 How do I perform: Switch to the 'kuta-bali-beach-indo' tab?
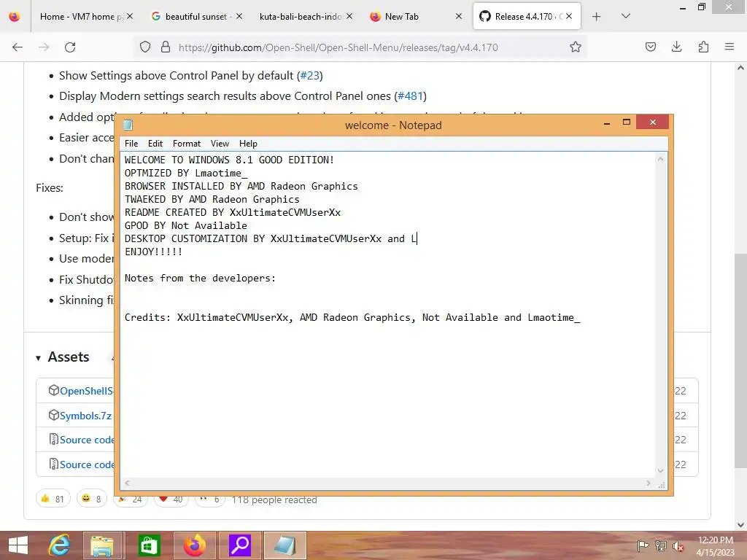[x=300, y=17]
